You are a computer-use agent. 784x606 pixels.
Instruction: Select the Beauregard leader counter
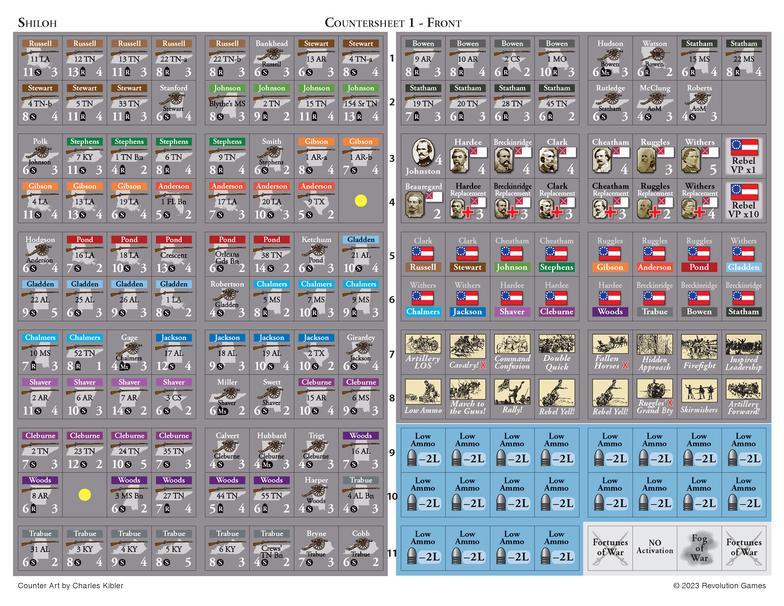point(423,202)
